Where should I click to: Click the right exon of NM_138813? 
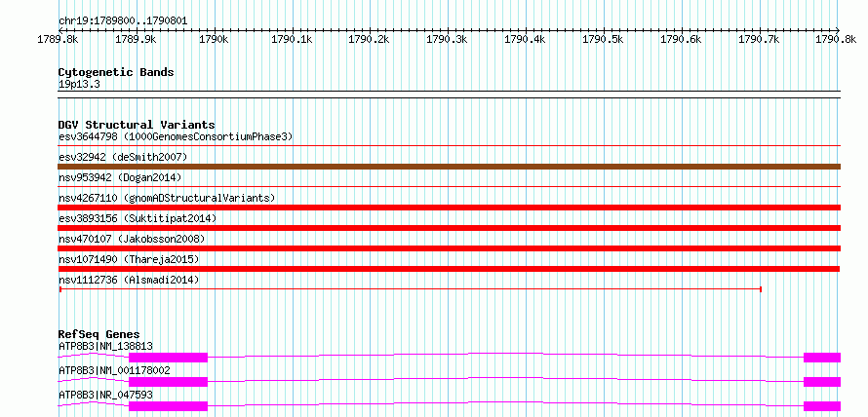pos(822,358)
